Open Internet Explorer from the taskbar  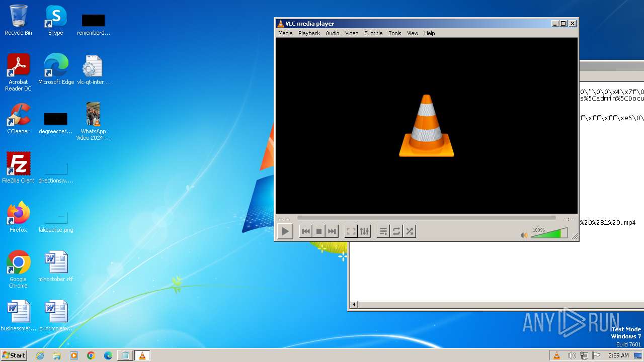pyautogui.click(x=40, y=355)
